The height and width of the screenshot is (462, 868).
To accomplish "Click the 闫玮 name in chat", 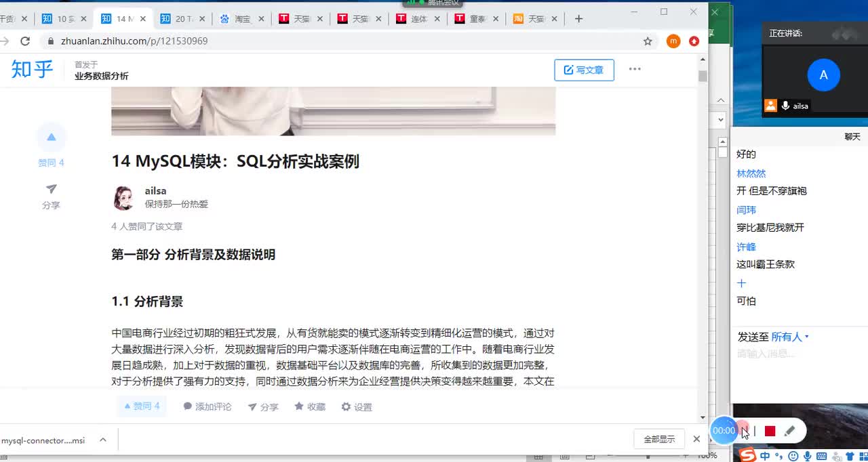I will (746, 210).
